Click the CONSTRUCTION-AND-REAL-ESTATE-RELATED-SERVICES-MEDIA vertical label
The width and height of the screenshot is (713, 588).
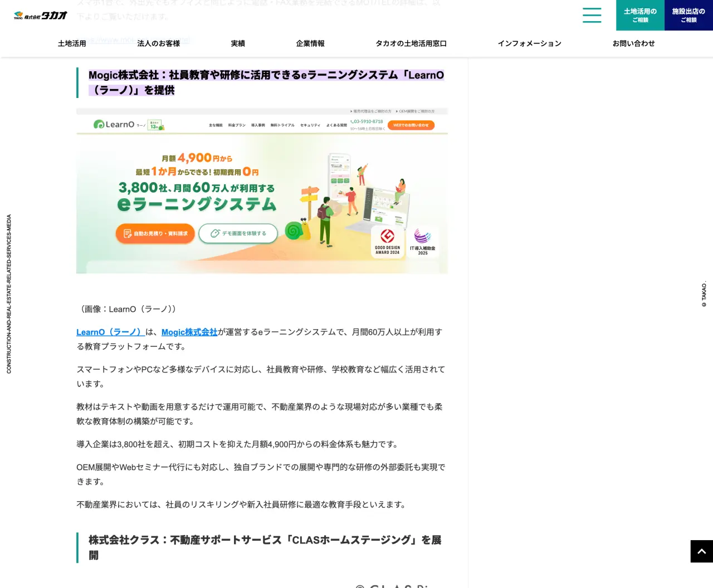[9, 294]
